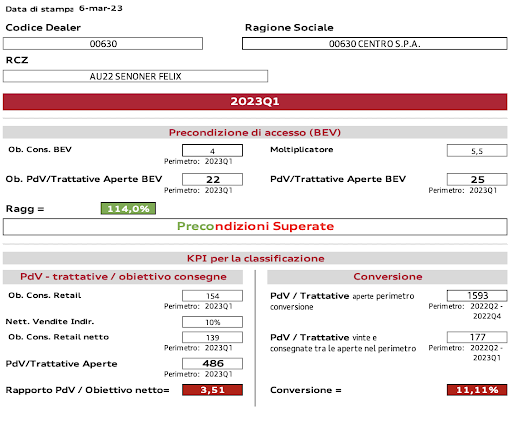Select Ob. Cons. Retail netto value 139
This screenshot has height=441, width=512.
tap(212, 337)
